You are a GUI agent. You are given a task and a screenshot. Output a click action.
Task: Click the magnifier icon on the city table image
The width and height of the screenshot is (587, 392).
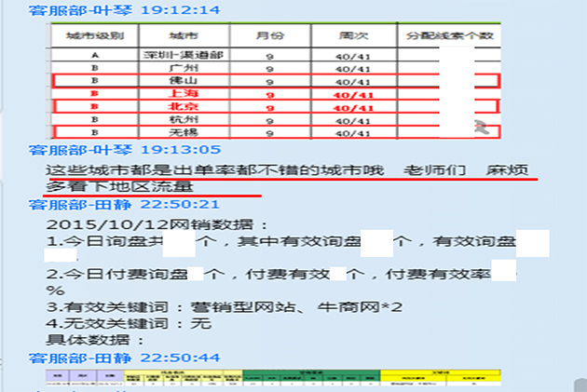[x=480, y=128]
